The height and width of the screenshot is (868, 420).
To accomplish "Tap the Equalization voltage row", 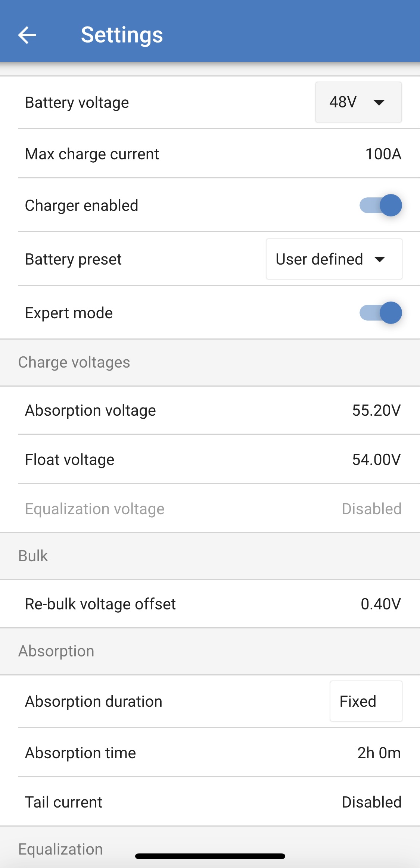I will coord(210,509).
